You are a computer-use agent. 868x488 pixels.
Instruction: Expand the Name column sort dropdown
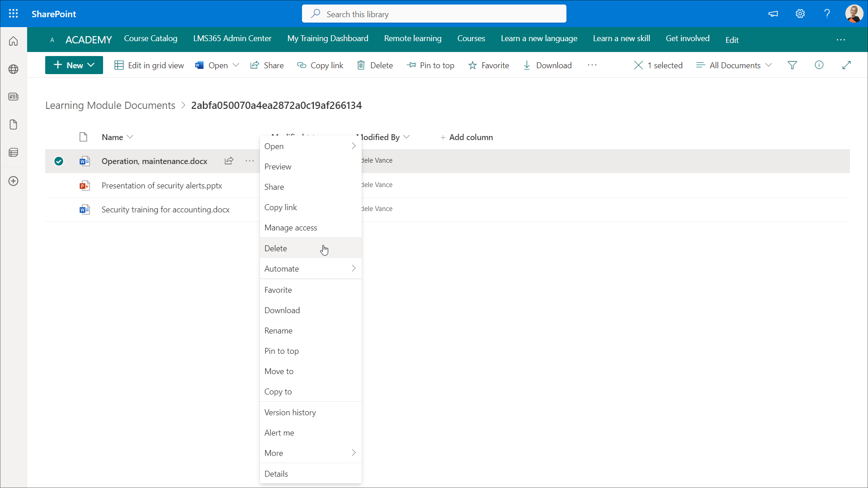117,137
